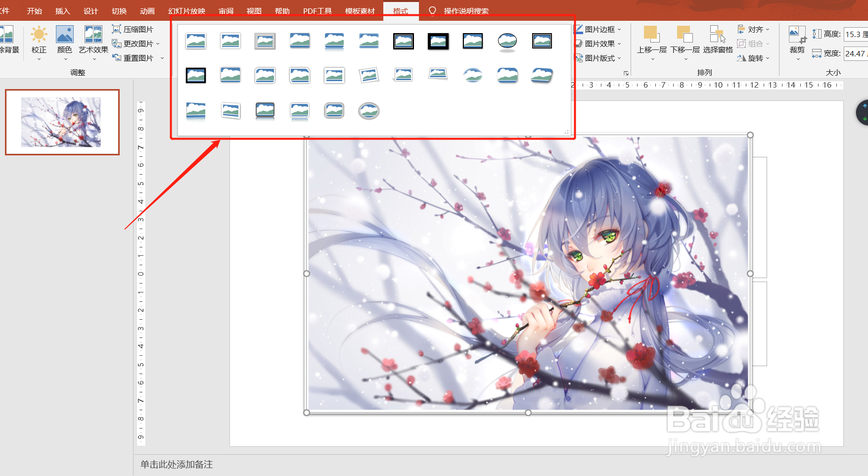Select the Reflected Rounded Rectangle style
This screenshot has width=868, height=476.
[334, 41]
